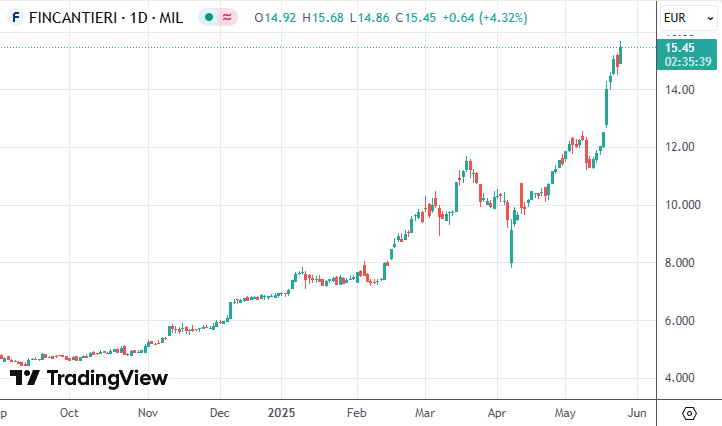Click the TradingView logo
This screenshot has height=426, width=722.
click(x=89, y=377)
